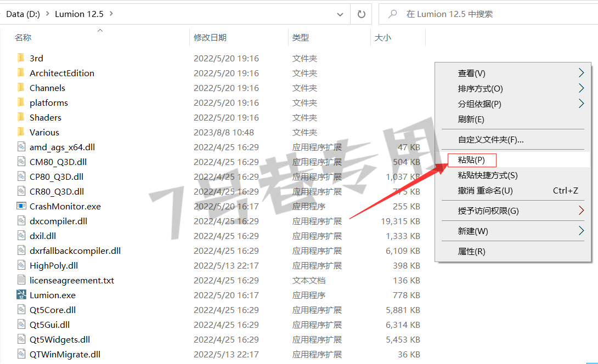Open the 排序方式(O) submenu arrow
598x364 pixels.
coord(581,88)
